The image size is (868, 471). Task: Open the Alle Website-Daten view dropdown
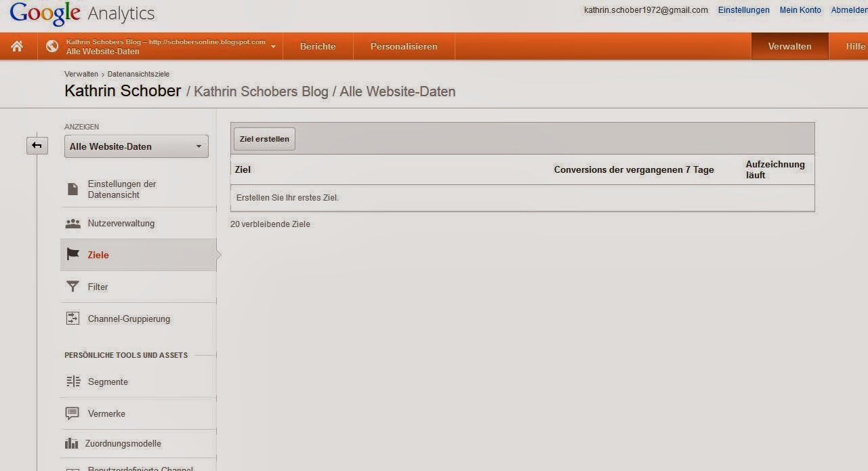pos(136,146)
